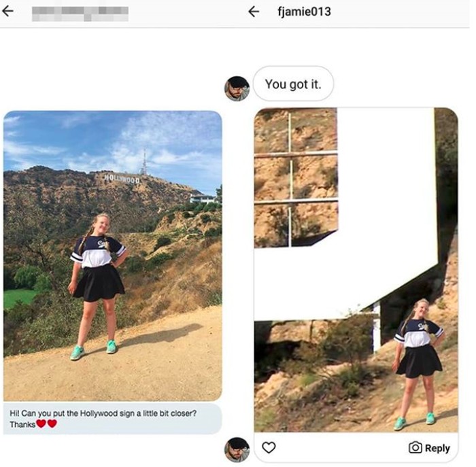The height and width of the screenshot is (467, 476).
Task: Open profile picture next to "You got it."
Action: pyautogui.click(x=237, y=88)
